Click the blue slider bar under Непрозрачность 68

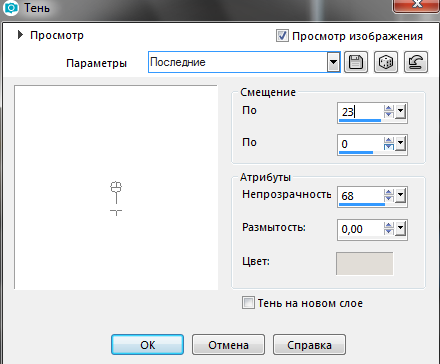tap(362, 205)
